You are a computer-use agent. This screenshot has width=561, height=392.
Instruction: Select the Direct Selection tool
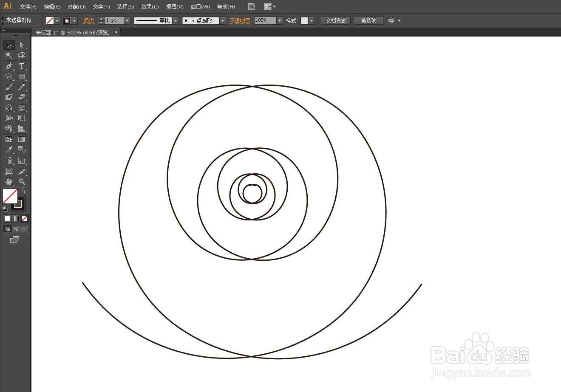click(x=22, y=45)
